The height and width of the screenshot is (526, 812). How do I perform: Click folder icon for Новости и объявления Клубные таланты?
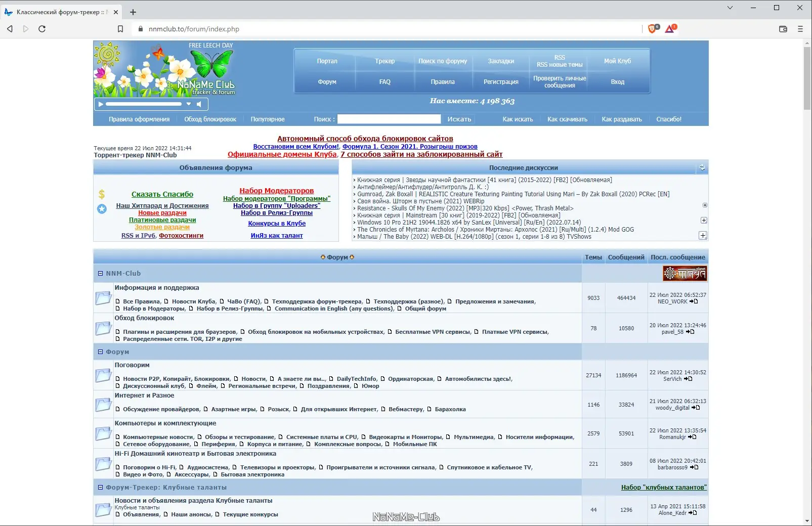(x=103, y=510)
